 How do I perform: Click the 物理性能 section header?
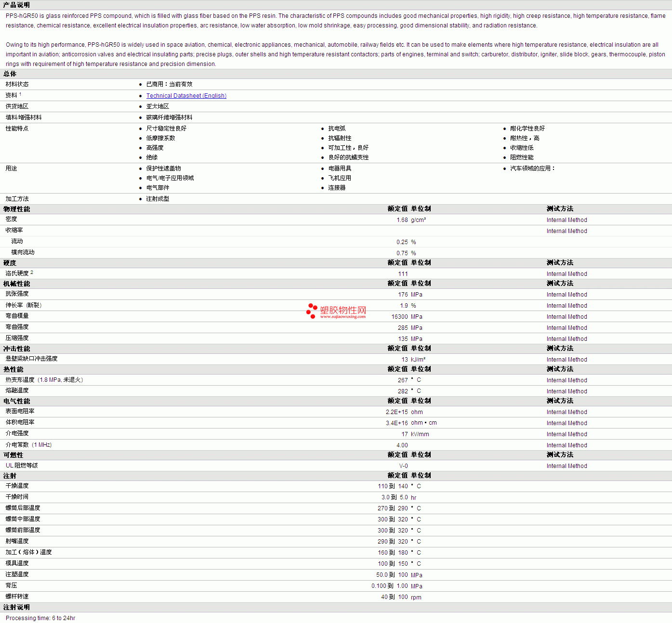click(16, 209)
